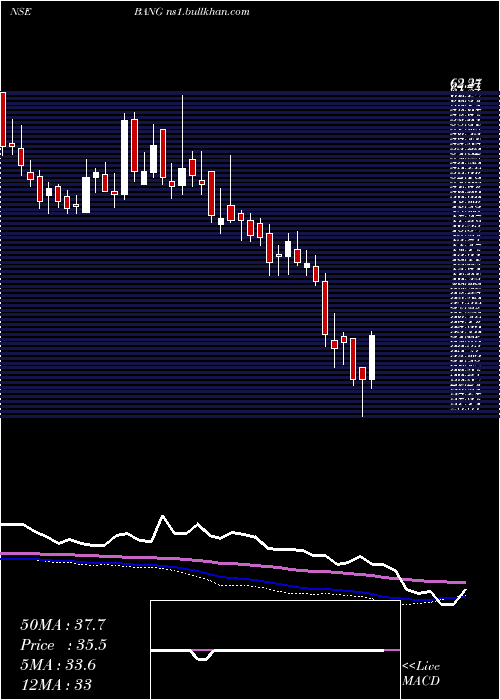Click the tall white candlestick near chart's left peak
The width and height of the screenshot is (500, 700).
[125, 157]
